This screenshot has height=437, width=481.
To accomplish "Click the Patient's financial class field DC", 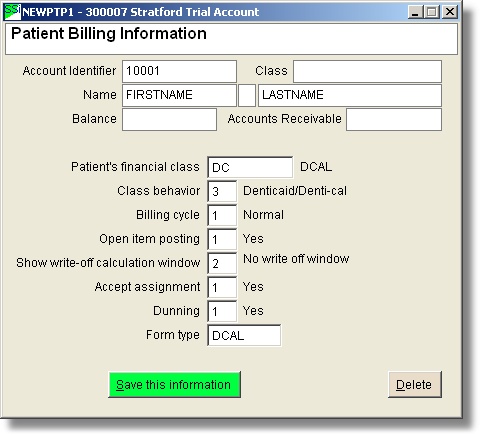I will 250,167.
